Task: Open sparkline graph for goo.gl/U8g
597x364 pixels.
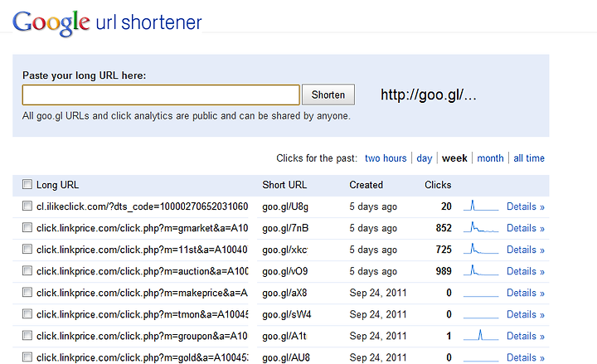Action: (x=481, y=206)
